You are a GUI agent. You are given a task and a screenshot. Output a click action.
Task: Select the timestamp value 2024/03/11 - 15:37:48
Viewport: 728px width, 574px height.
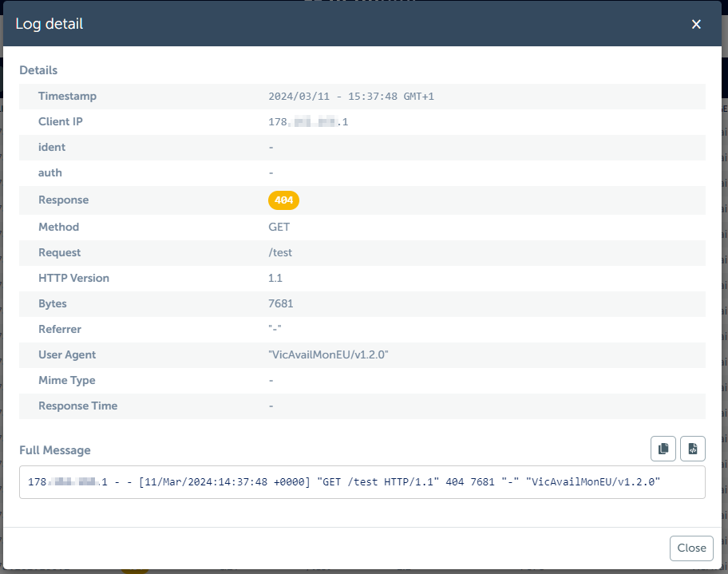click(x=350, y=97)
